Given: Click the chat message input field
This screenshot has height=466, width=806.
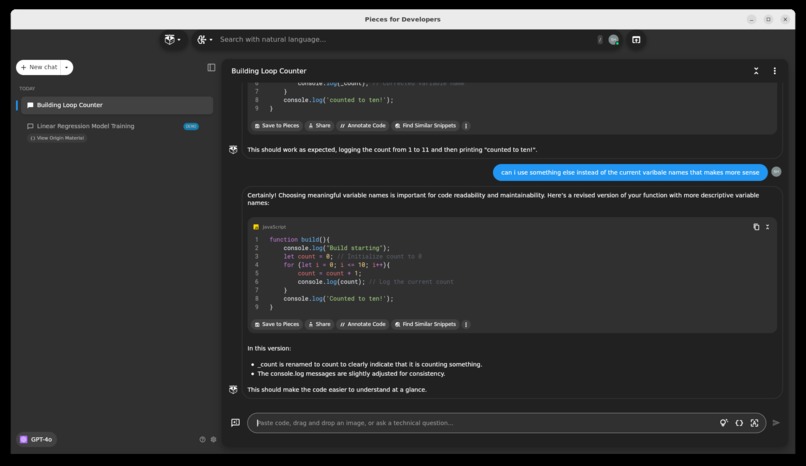Looking at the screenshot, I should pos(483,423).
